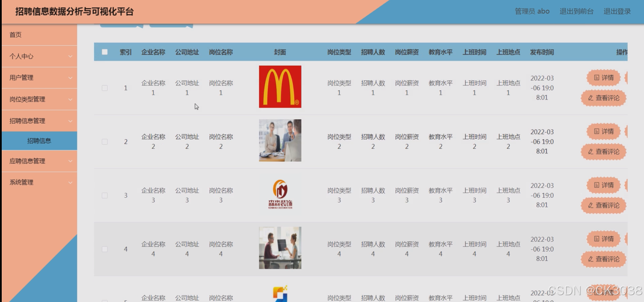Image resolution: width=644 pixels, height=302 pixels.
Task: Click the McDonald's logo cover image
Action: (280, 87)
